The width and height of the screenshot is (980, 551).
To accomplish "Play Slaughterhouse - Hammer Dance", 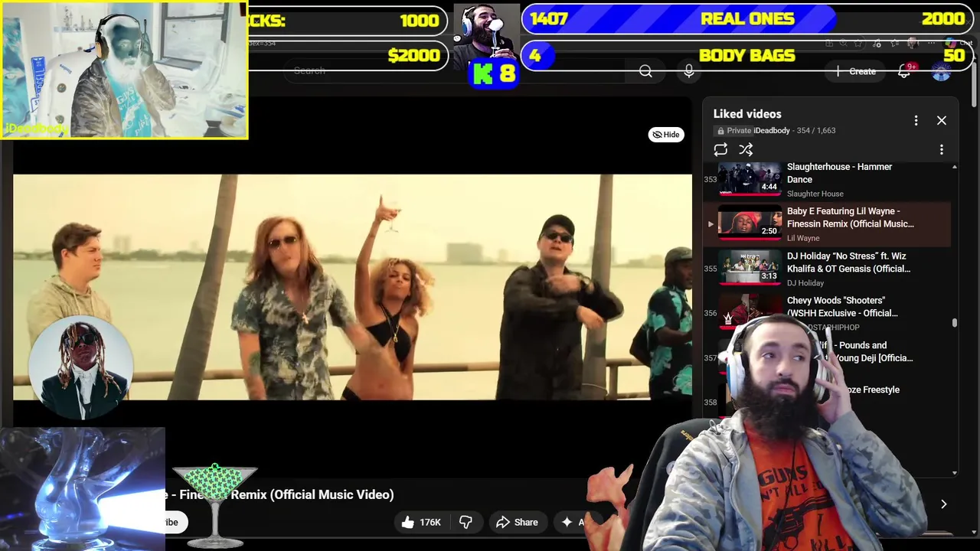I will (x=827, y=180).
